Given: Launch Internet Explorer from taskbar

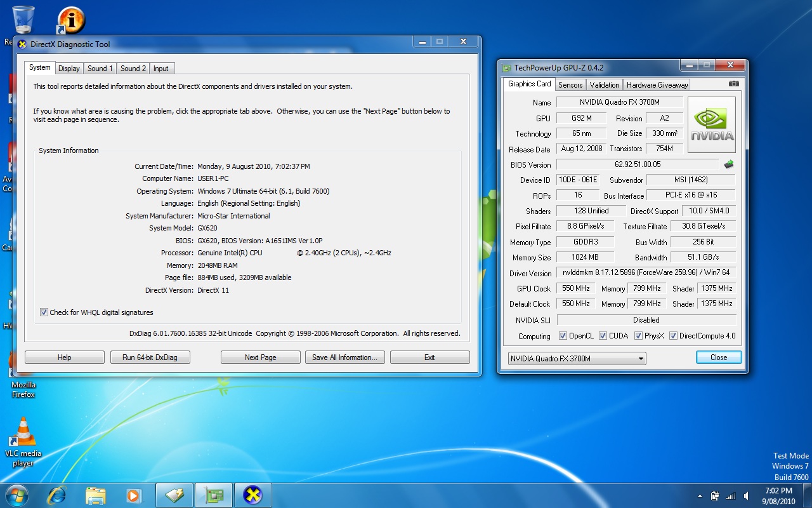Looking at the screenshot, I should pyautogui.click(x=57, y=495).
